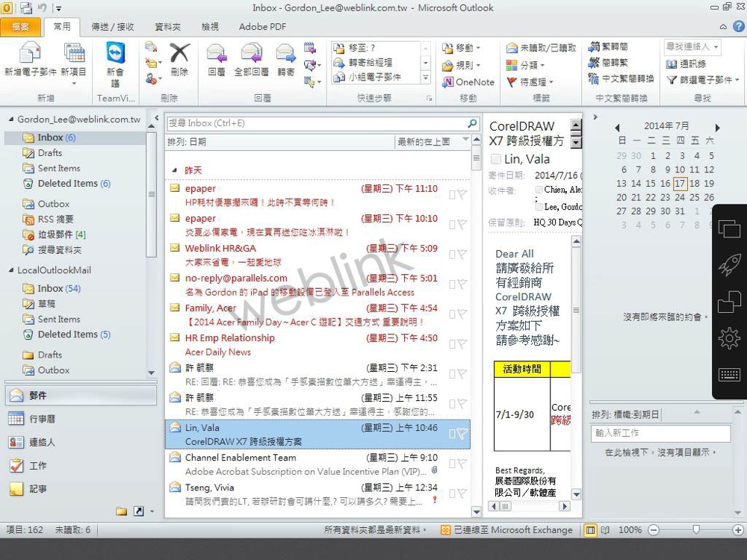Screen dimensions: 747x560
Task: Open the Rules (規則) dropdown
Action: click(462, 65)
